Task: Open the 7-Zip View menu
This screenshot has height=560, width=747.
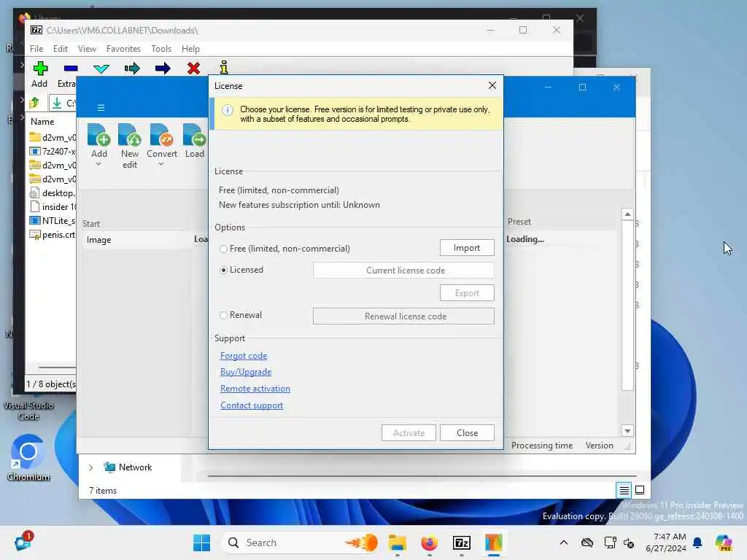Action: click(x=87, y=49)
